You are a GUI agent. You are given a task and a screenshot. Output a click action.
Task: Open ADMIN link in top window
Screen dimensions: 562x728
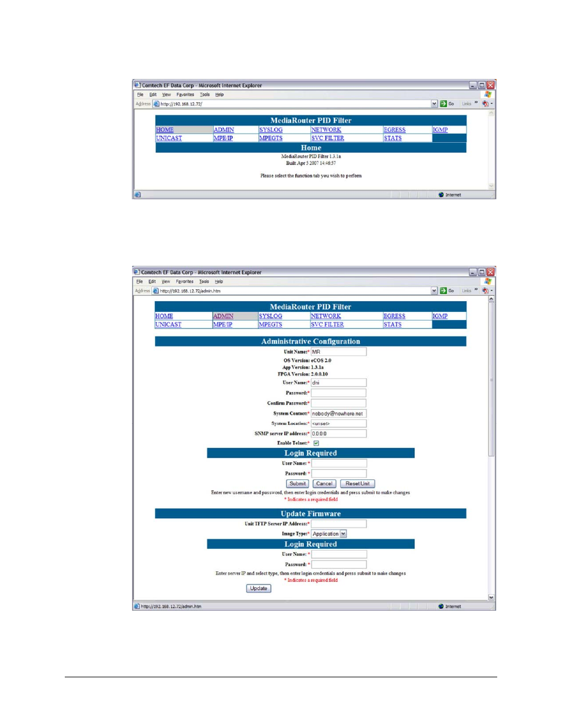[x=224, y=130]
